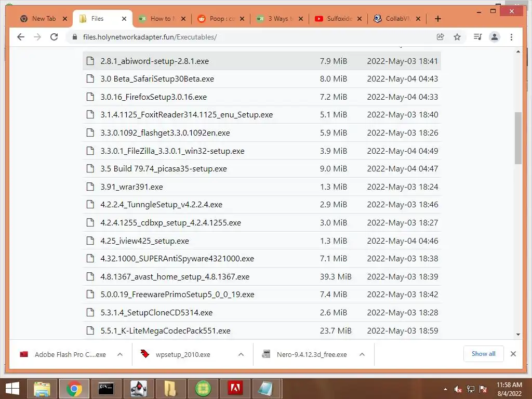The image size is (532, 399).
Task: Download 3.5 Build 79.74_picasa35-setup.exe
Action: tap(164, 169)
